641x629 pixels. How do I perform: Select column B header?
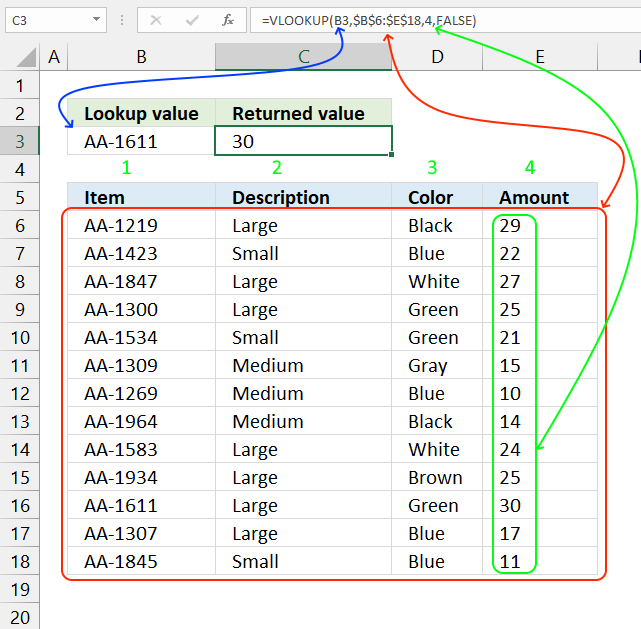(141, 57)
